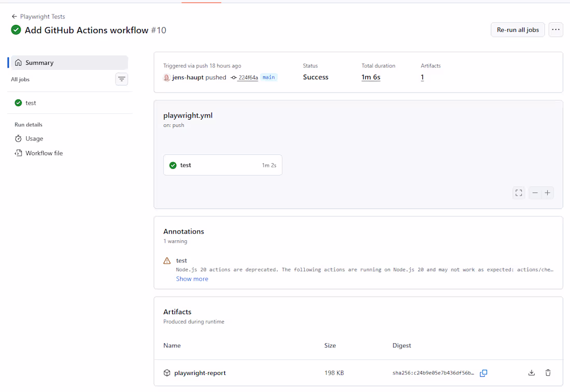Click the artifacts Name column header
Viewport: 570px width, 392px height.
(x=172, y=345)
